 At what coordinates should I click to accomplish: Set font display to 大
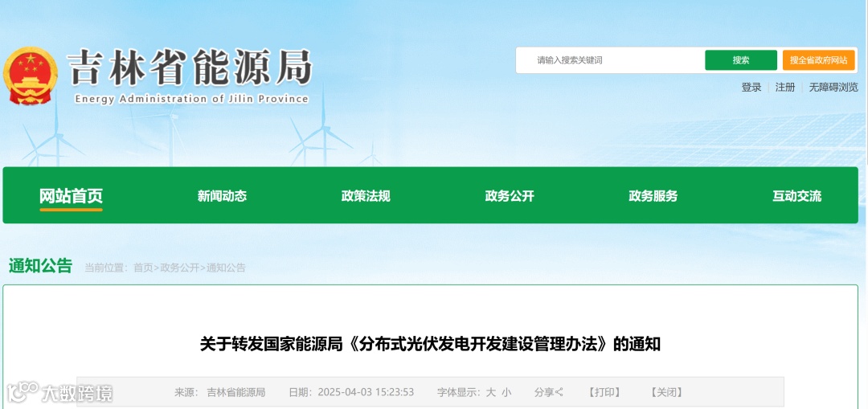(490, 392)
